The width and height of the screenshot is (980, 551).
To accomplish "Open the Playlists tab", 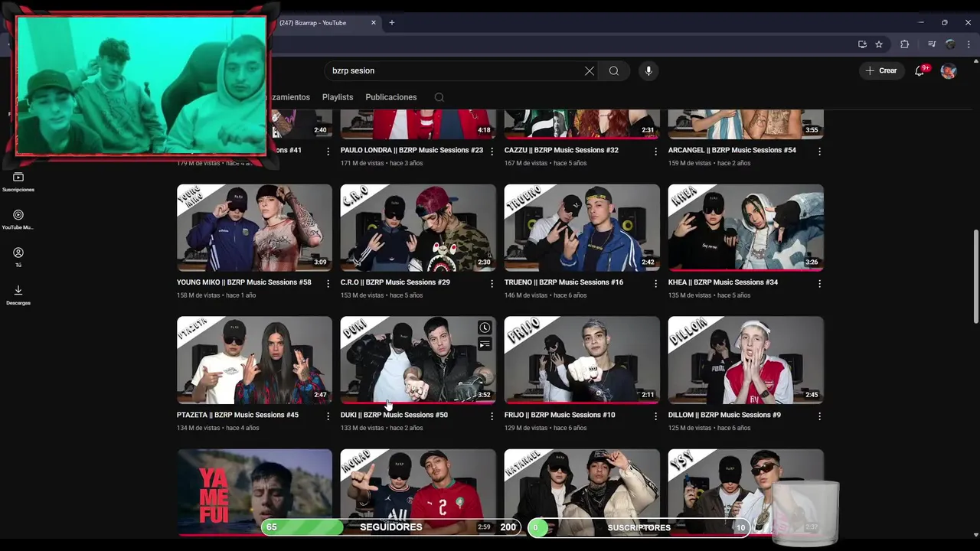I will point(338,97).
